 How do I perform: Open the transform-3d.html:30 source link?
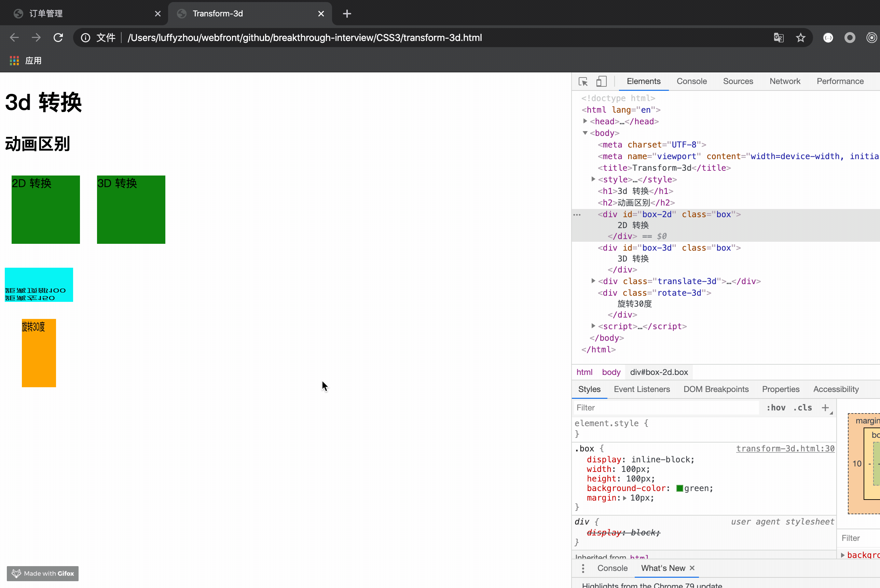click(x=785, y=448)
